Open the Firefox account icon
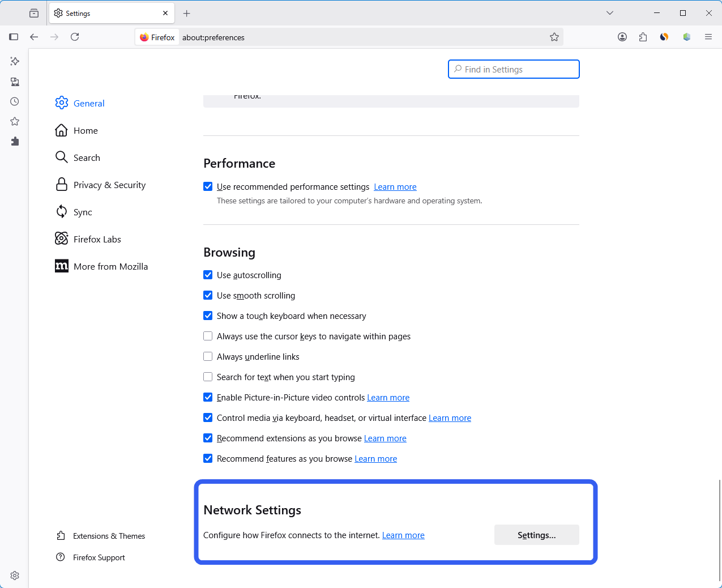 click(x=622, y=37)
